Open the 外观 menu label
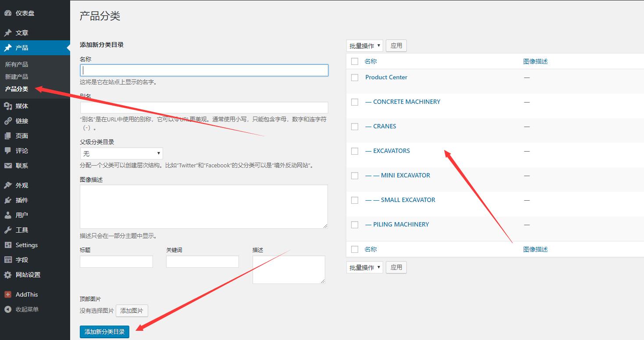 click(22, 185)
